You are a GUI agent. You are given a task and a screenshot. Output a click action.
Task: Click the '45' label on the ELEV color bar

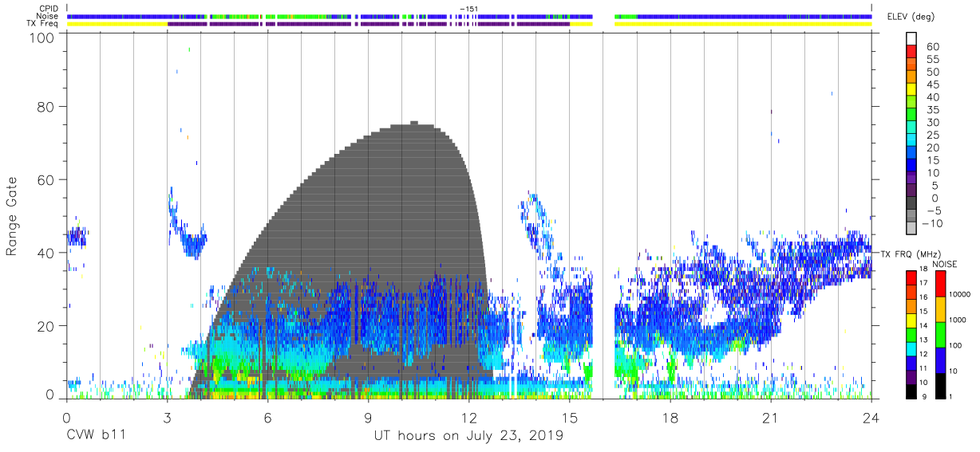click(x=932, y=85)
